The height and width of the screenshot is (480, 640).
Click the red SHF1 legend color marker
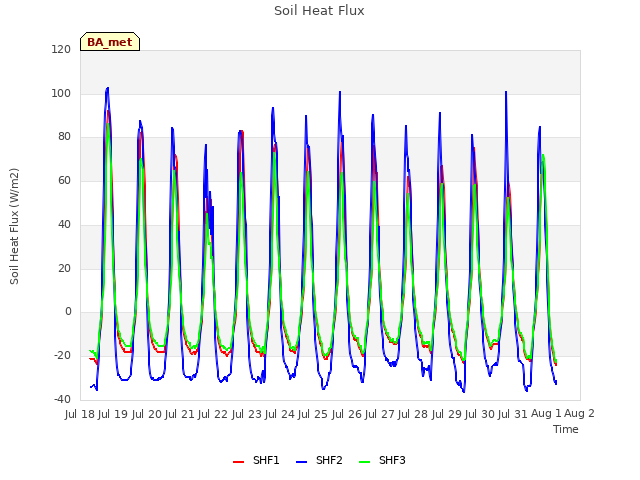coord(238,462)
